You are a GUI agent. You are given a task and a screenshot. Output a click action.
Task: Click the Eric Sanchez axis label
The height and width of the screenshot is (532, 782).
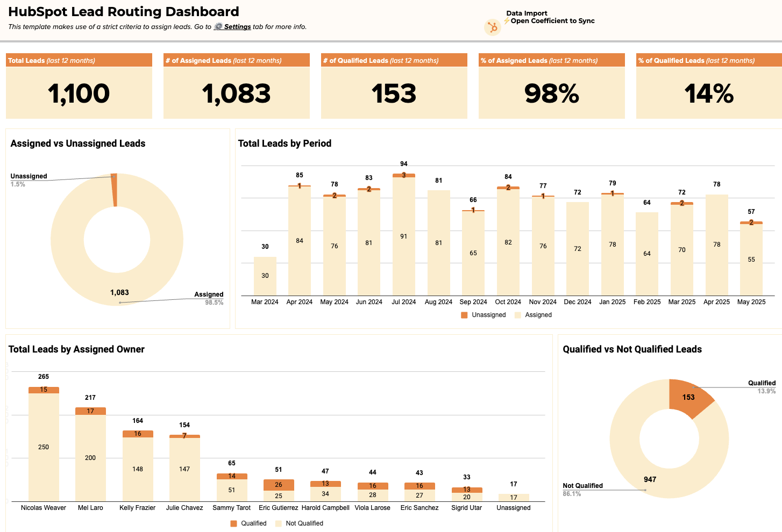[x=420, y=508]
